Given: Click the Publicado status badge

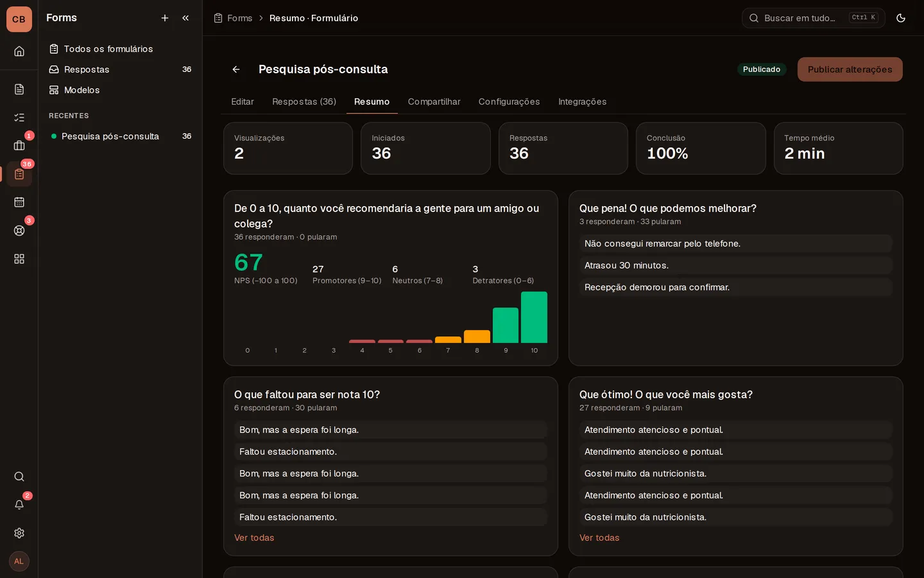Looking at the screenshot, I should (x=762, y=69).
